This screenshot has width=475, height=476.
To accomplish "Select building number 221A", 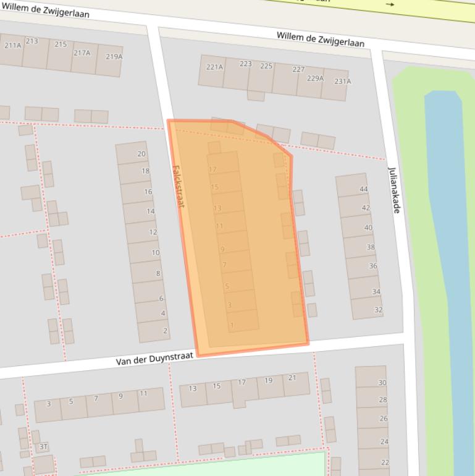I will coord(214,67).
